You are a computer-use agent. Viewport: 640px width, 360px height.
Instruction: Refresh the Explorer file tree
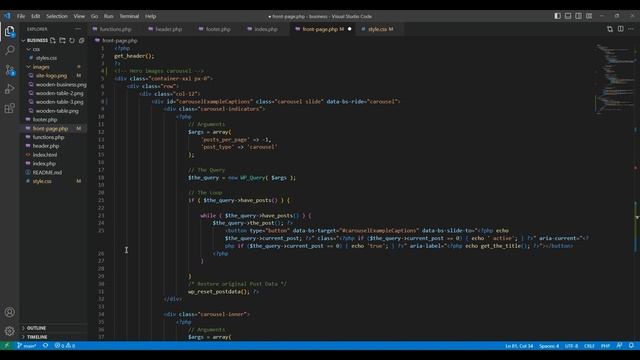(x=72, y=40)
